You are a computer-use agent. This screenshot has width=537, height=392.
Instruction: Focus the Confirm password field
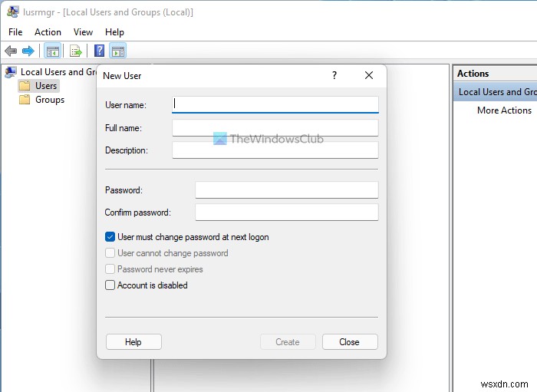click(287, 212)
